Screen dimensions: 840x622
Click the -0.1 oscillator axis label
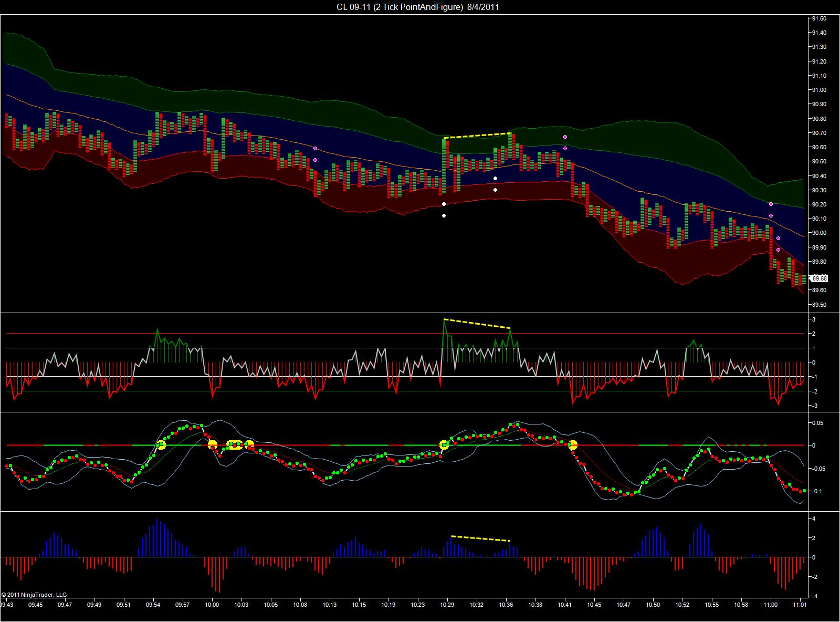click(x=817, y=491)
